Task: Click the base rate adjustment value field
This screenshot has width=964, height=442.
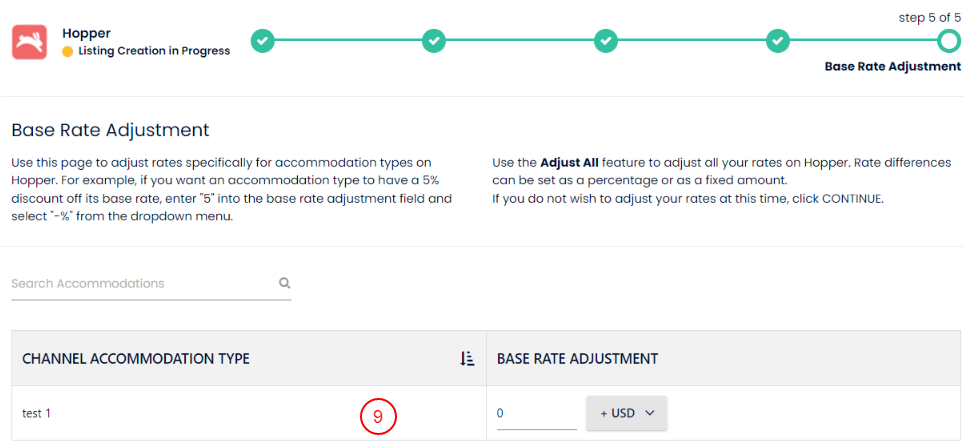Action: [x=536, y=413]
